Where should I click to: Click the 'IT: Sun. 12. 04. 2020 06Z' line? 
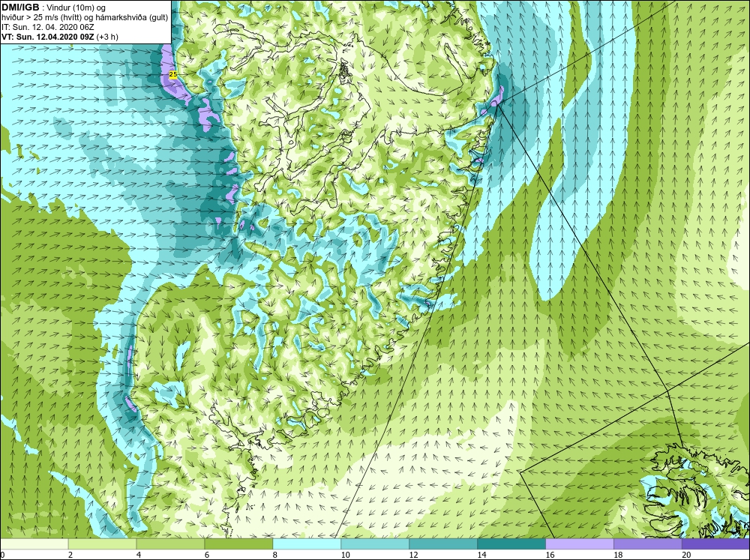pyautogui.click(x=48, y=27)
